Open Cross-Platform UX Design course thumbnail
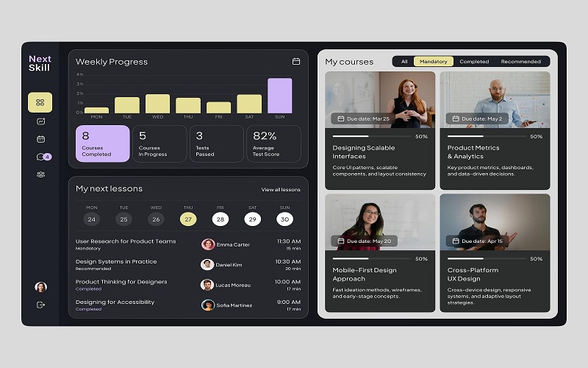Viewport: 588px width, 368px height. tap(495, 222)
